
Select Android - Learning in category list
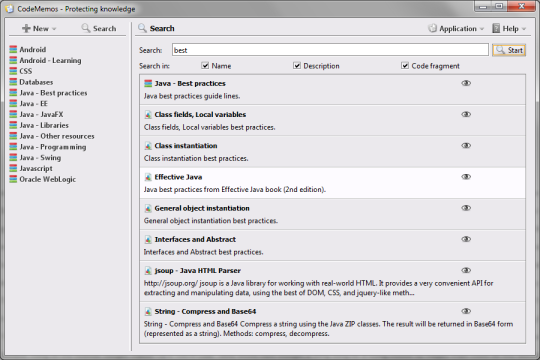(50, 60)
